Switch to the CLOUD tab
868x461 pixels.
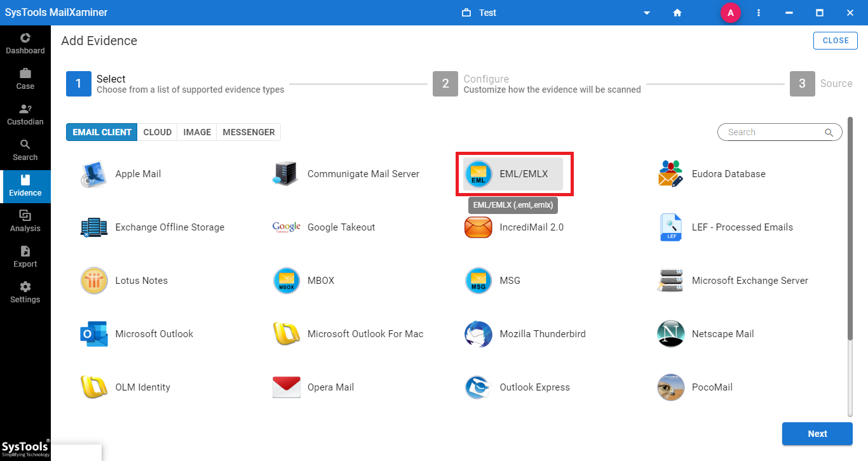tap(158, 132)
